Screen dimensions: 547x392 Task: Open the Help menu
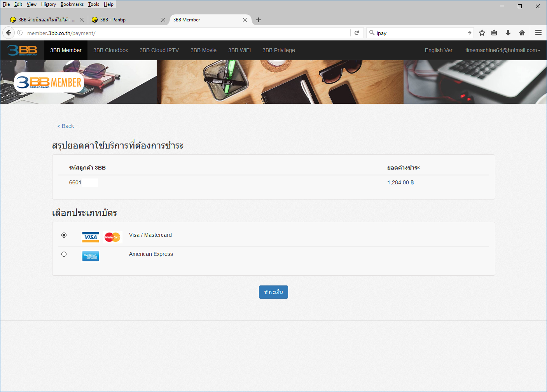(108, 4)
